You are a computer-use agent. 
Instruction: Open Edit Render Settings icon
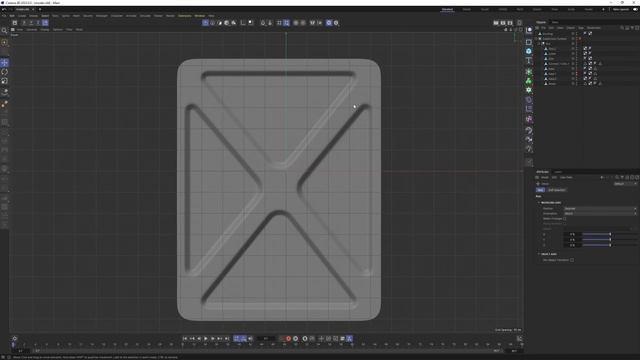pyautogui.click(x=510, y=23)
